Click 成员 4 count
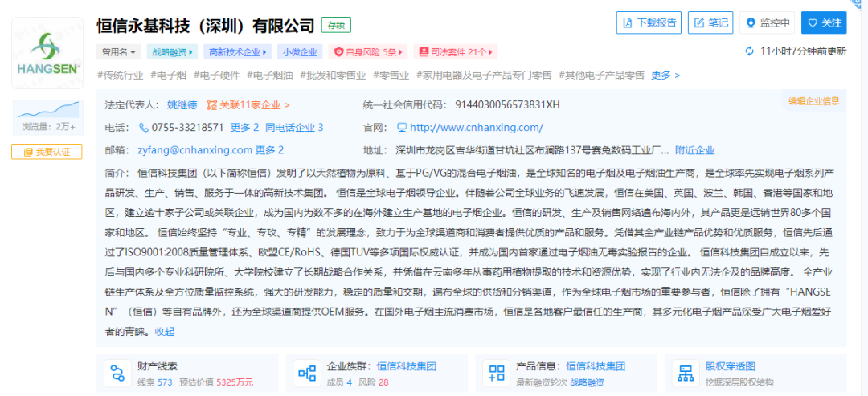Screen dimensions: 868x396 coord(339,382)
